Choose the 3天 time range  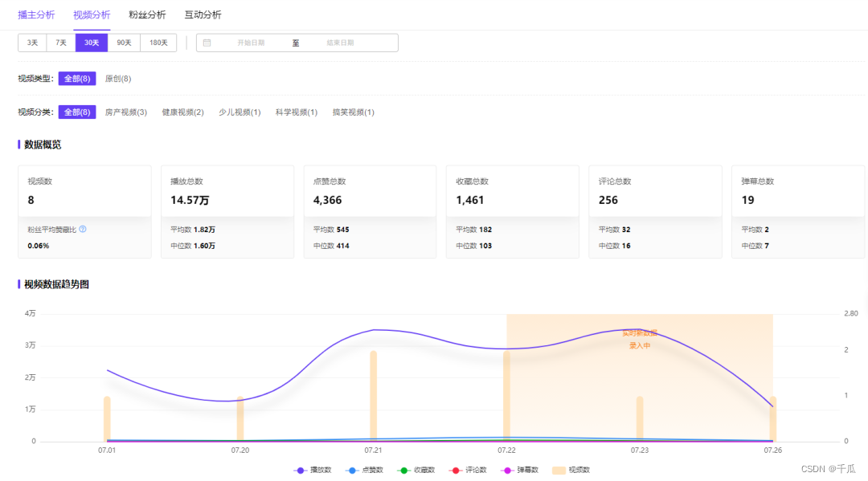pos(33,43)
